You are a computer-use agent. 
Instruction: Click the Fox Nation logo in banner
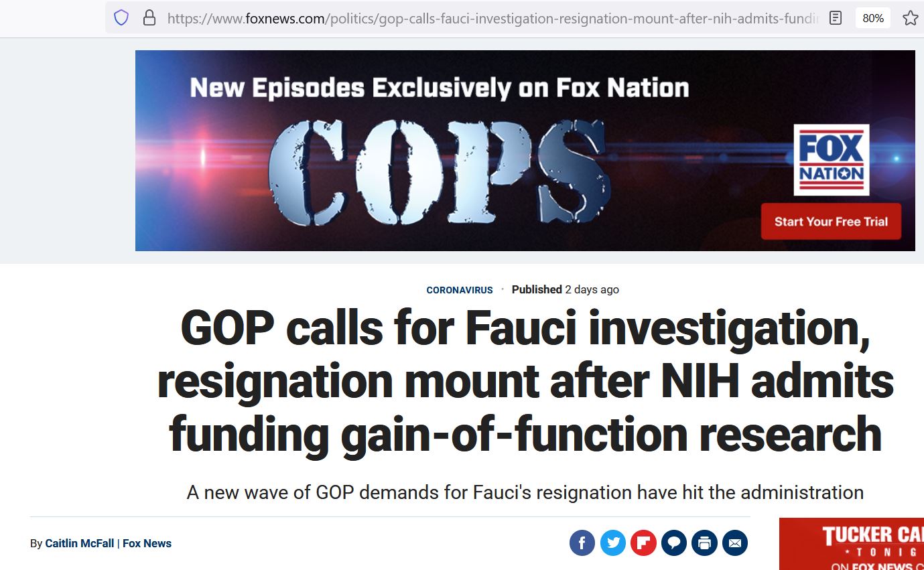pos(831,159)
